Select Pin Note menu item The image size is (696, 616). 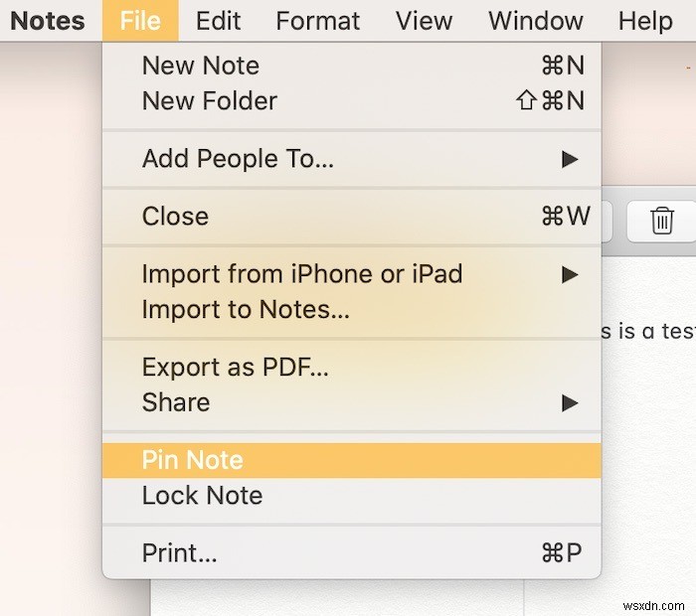(352, 460)
